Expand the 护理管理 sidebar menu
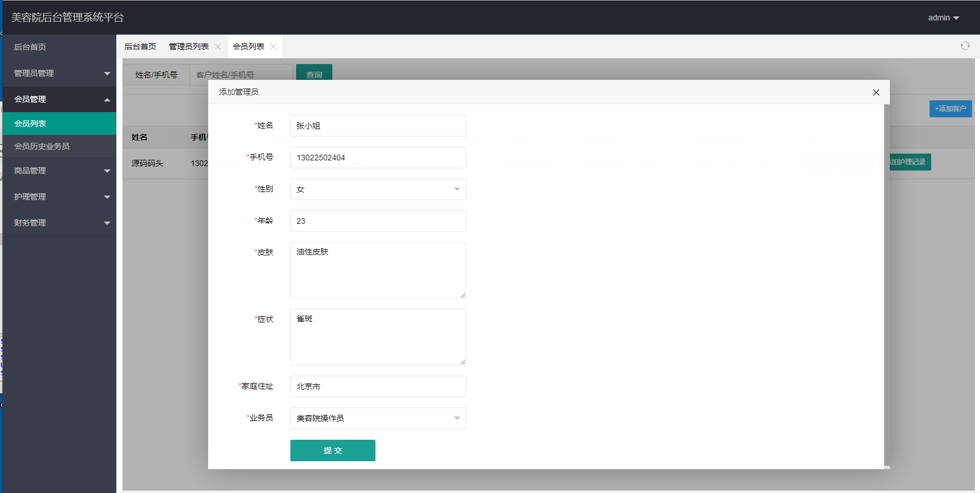Viewport: 980px width, 493px height. (60, 197)
